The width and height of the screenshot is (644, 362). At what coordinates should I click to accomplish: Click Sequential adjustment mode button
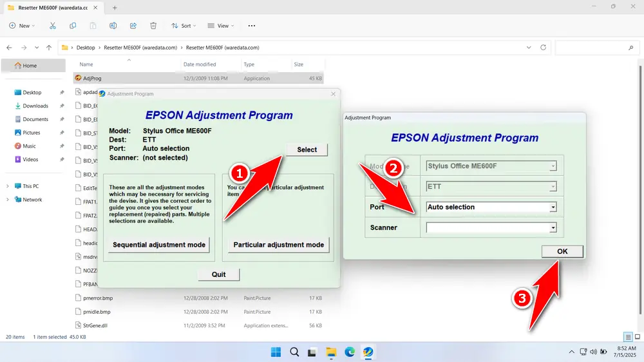pyautogui.click(x=159, y=245)
